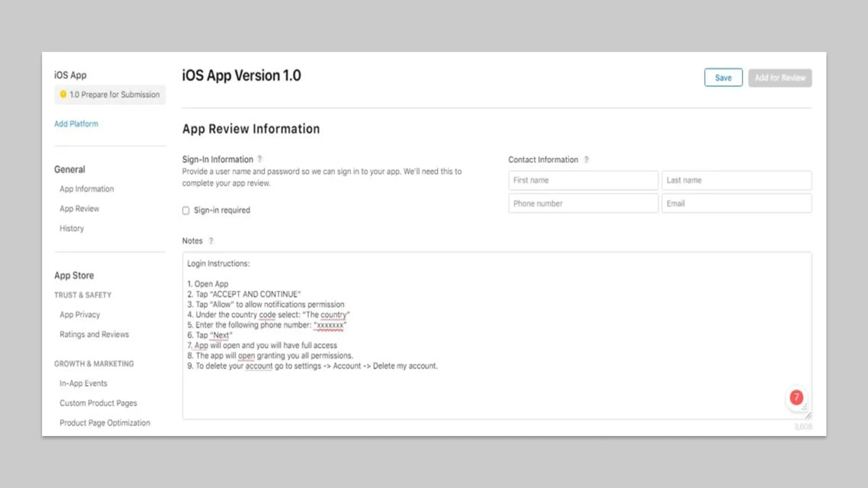The height and width of the screenshot is (488, 868).
Task: Click the App Store section heading
Action: click(x=74, y=276)
